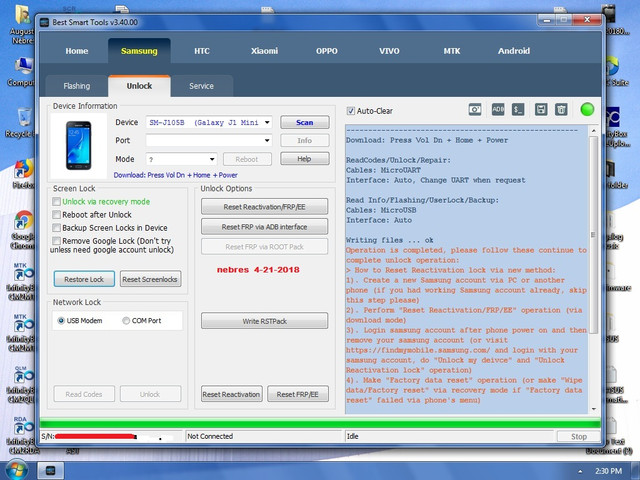This screenshot has height=480, width=640.
Task: Select the Samsung tab
Action: [x=139, y=51]
